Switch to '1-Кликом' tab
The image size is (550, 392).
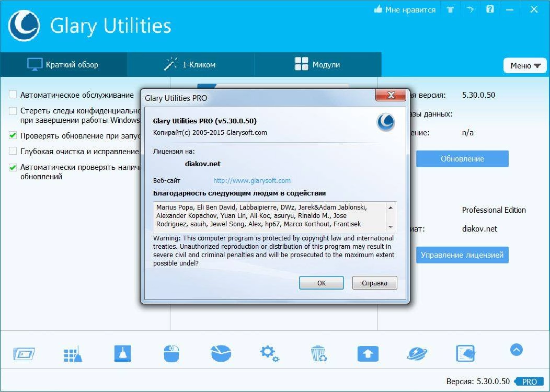pyautogui.click(x=190, y=64)
